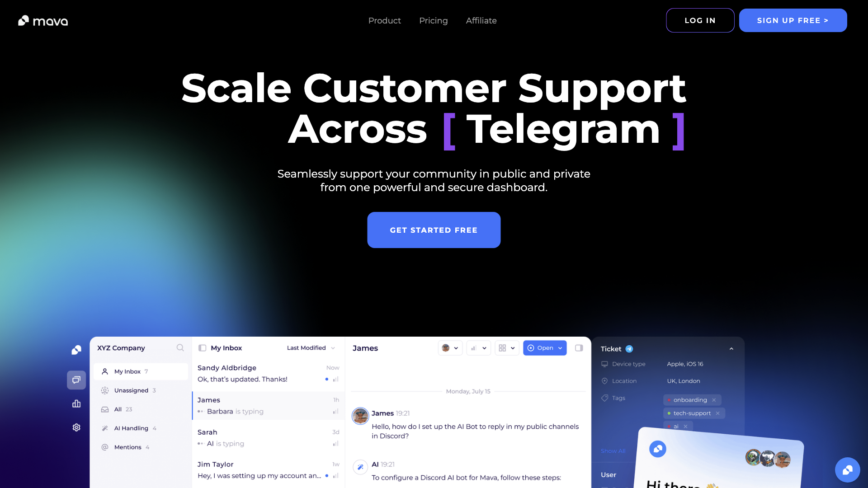This screenshot has width=868, height=488.
Task: Select the grid/view toggle icon
Action: click(503, 348)
